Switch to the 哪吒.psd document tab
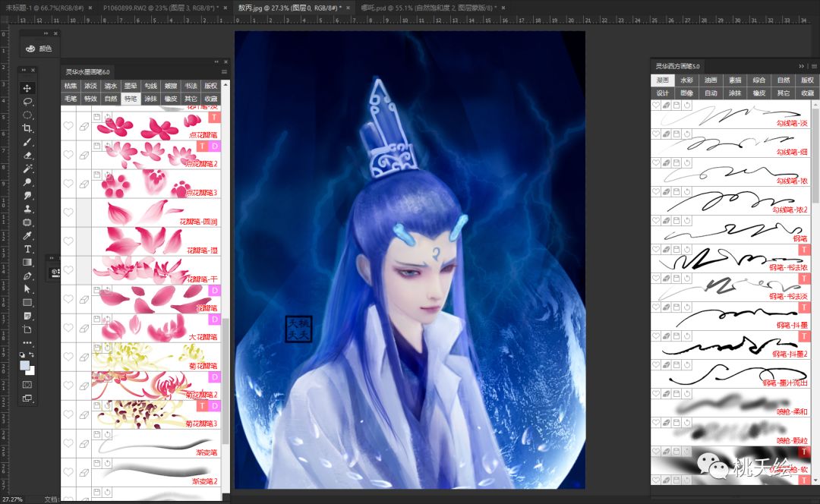Viewport: 820px width, 504px height. (x=429, y=8)
